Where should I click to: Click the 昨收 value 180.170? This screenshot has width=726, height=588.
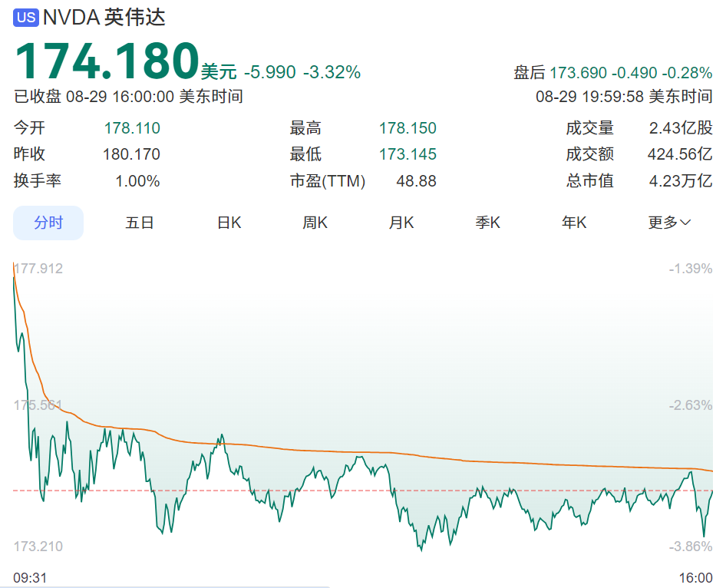[131, 154]
